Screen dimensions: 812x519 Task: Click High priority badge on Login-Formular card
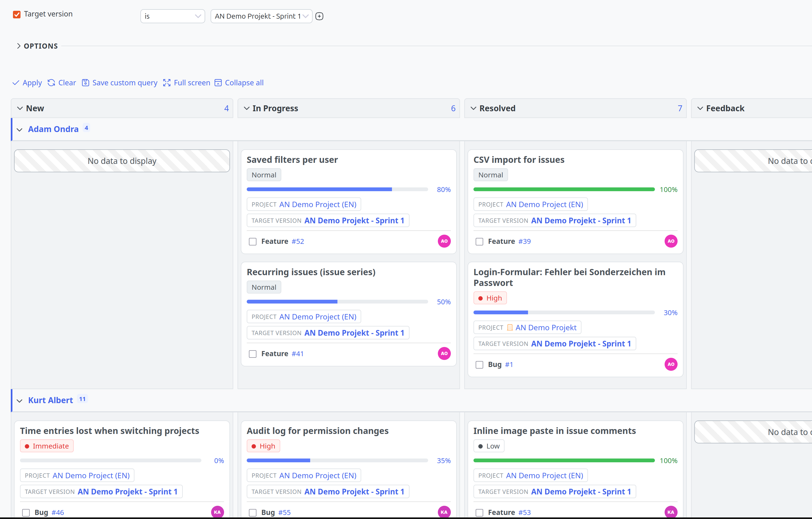click(490, 298)
